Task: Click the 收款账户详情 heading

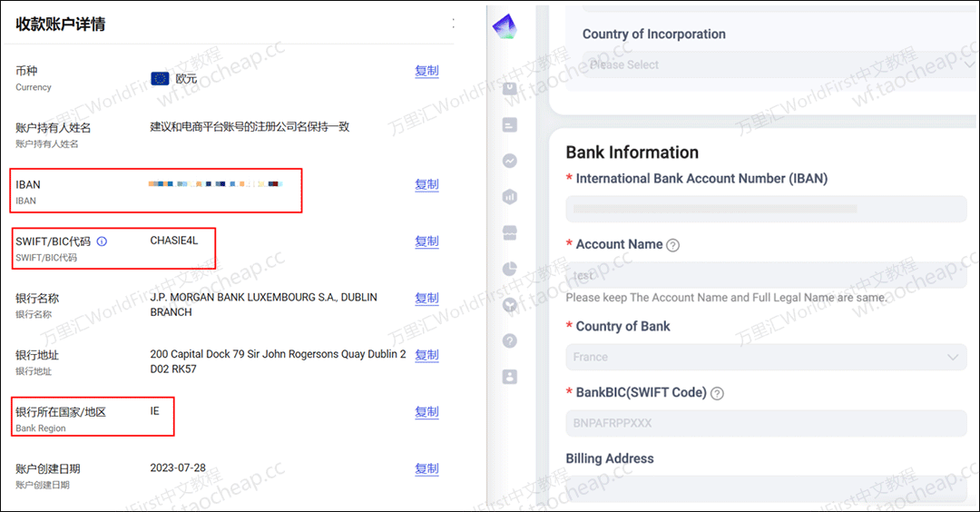Action: coord(60,24)
